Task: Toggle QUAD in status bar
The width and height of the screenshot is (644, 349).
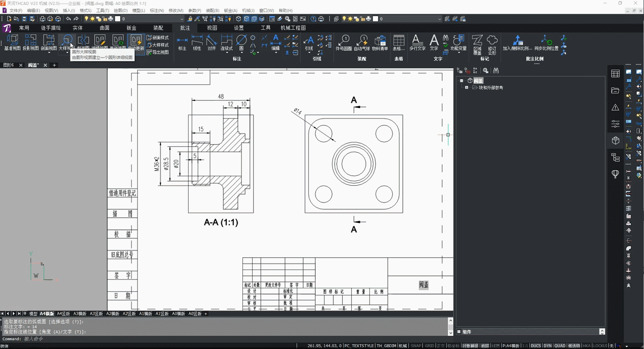Action: (560, 346)
